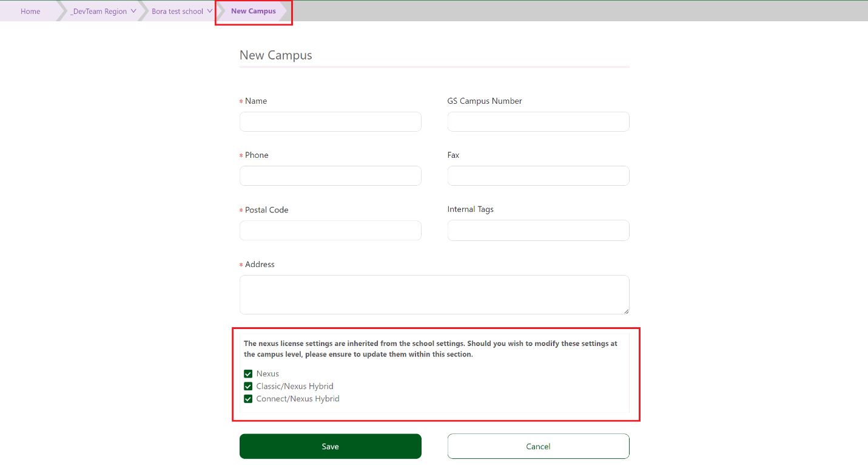Focus the Name input field
This screenshot has height=465, width=868.
331,121
